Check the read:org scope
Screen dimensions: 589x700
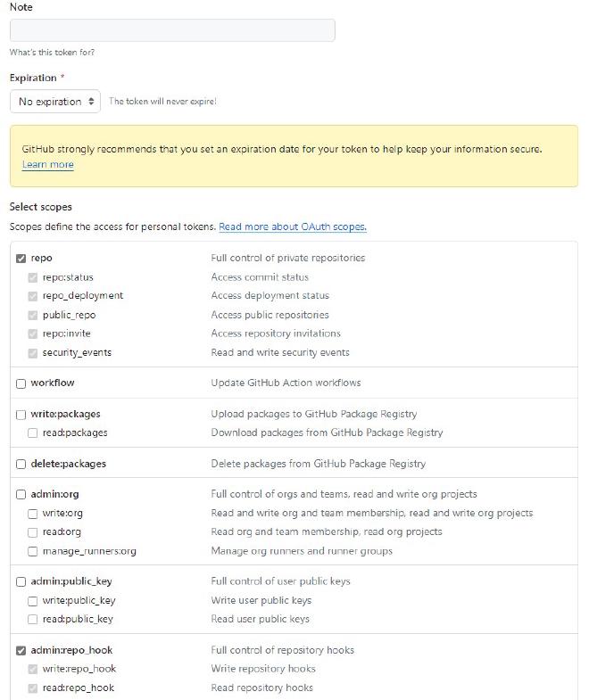[x=33, y=532]
